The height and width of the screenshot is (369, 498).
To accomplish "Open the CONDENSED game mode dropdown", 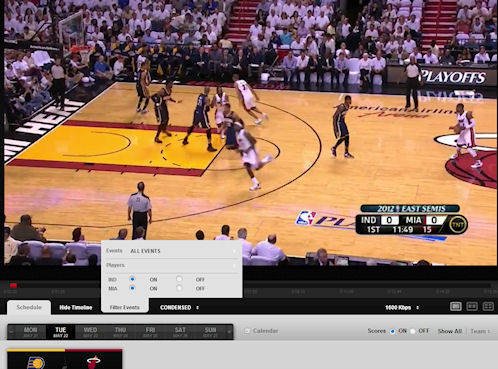I will (179, 307).
